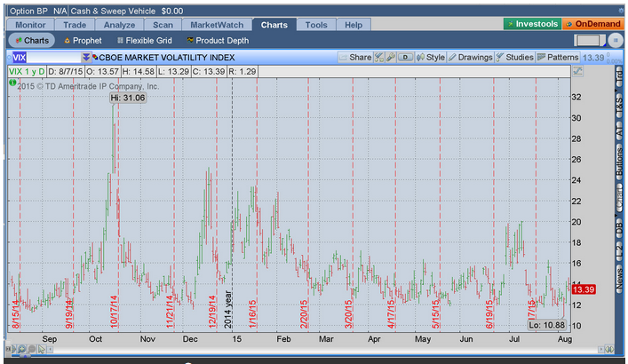This screenshot has width=628, height=364.
Task: Click the chart mode icon above price axis
Action: tap(578, 71)
